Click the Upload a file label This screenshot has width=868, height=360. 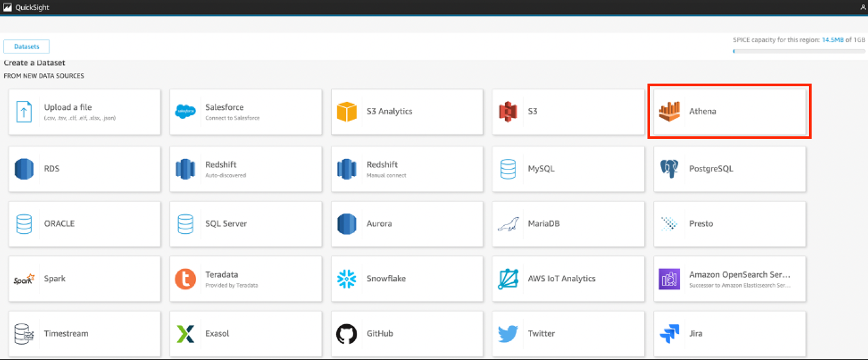click(68, 107)
